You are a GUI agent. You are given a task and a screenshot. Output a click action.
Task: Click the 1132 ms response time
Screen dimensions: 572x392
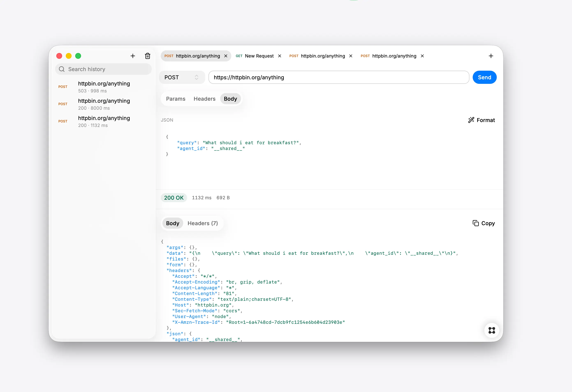click(x=201, y=198)
